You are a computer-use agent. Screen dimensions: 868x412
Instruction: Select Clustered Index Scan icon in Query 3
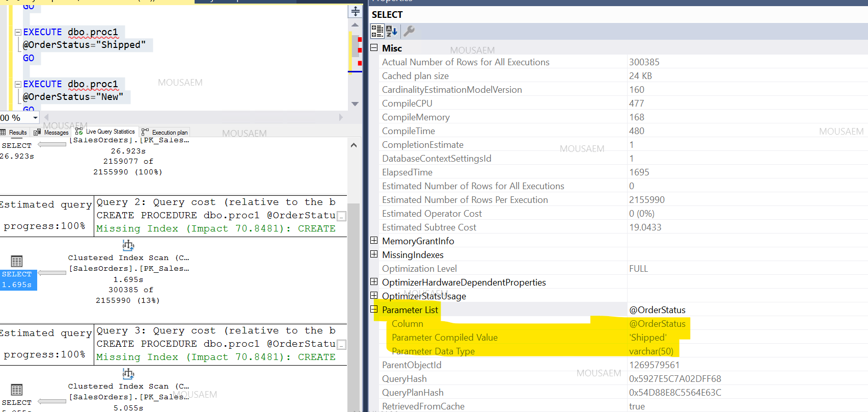(128, 374)
